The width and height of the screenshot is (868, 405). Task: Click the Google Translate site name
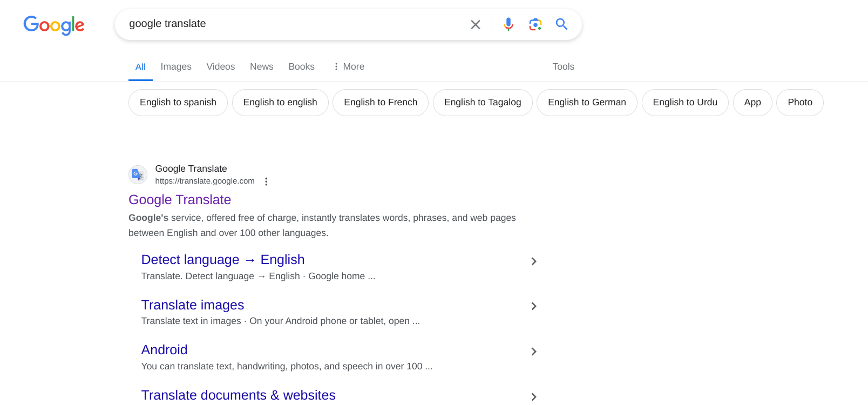pos(191,168)
